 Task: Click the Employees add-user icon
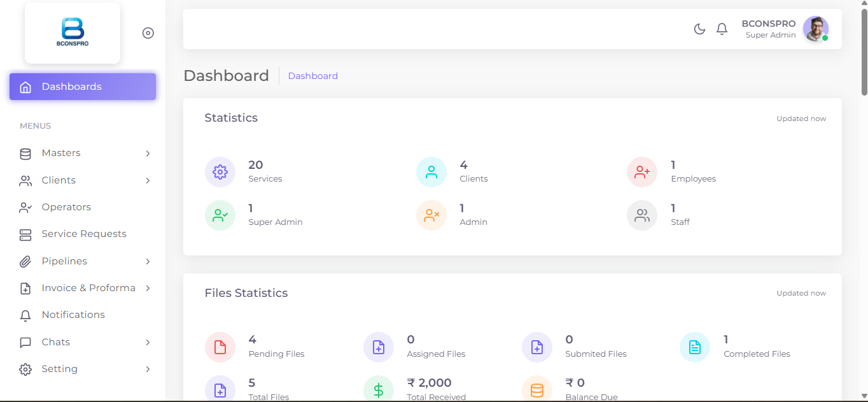(642, 172)
